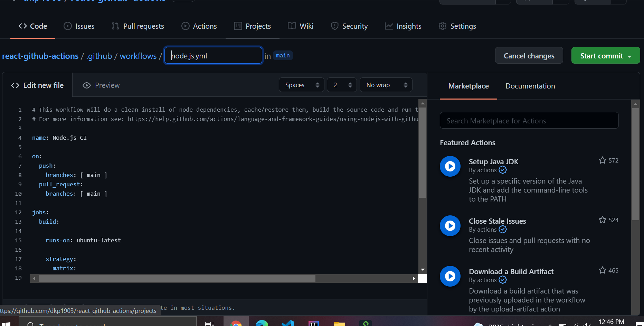
Task: Click the Security shield icon
Action: point(334,26)
